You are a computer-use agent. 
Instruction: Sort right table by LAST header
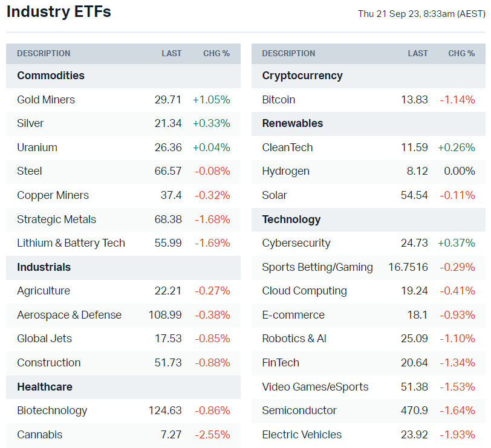click(x=418, y=53)
